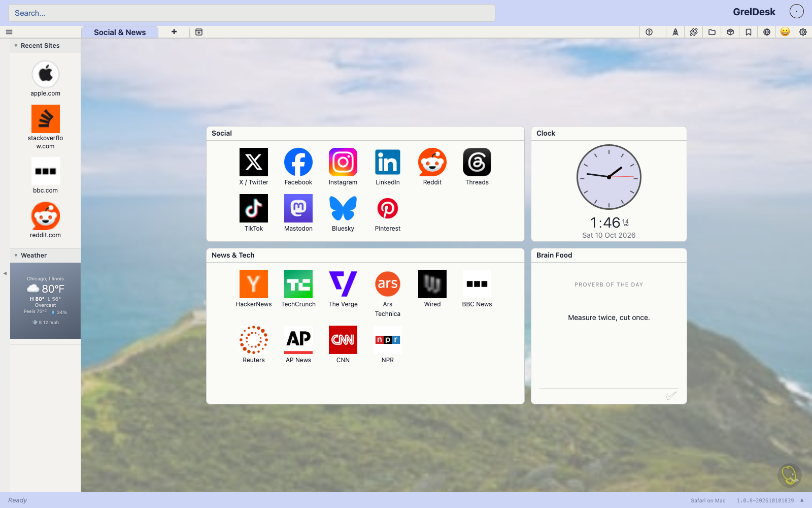Open the folder icon in toolbar

712,32
